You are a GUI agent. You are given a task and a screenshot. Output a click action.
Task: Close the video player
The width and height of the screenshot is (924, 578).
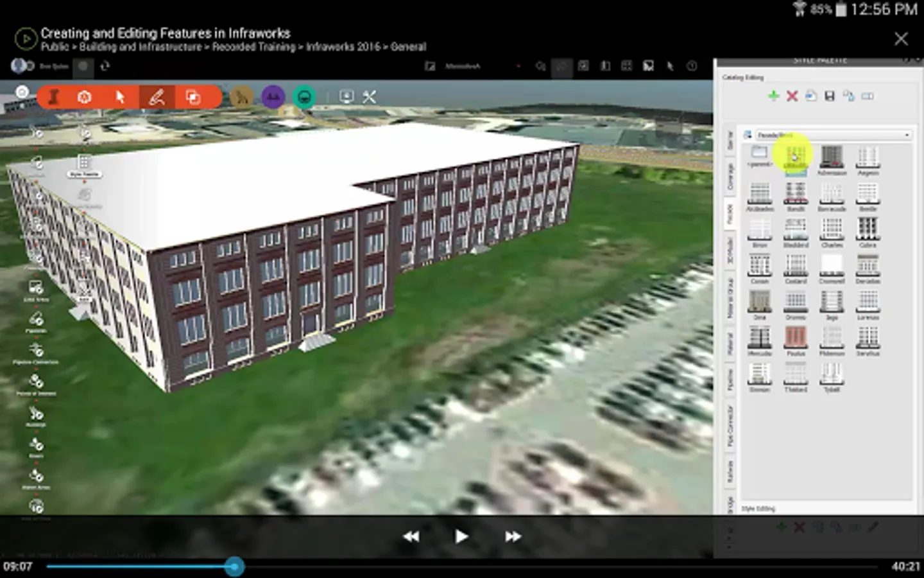tap(901, 39)
